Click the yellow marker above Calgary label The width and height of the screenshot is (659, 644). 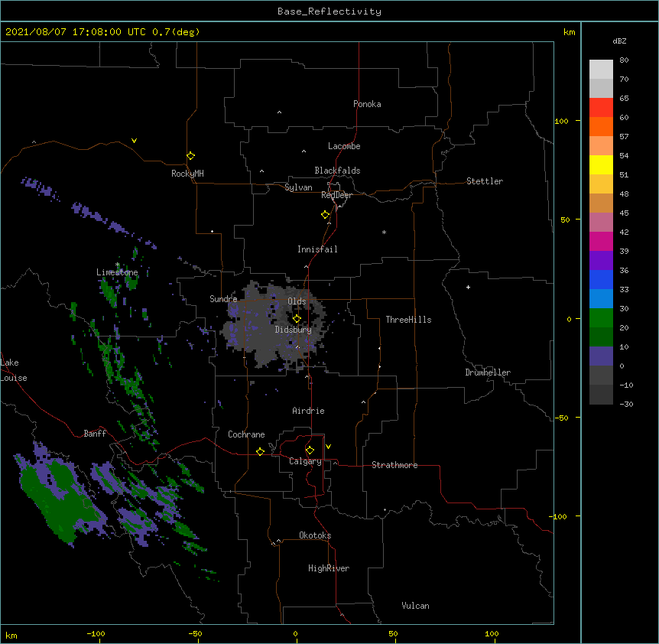point(310,450)
